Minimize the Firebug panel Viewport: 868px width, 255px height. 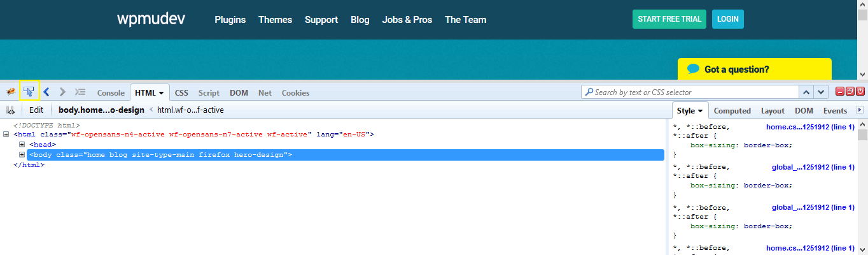840,92
